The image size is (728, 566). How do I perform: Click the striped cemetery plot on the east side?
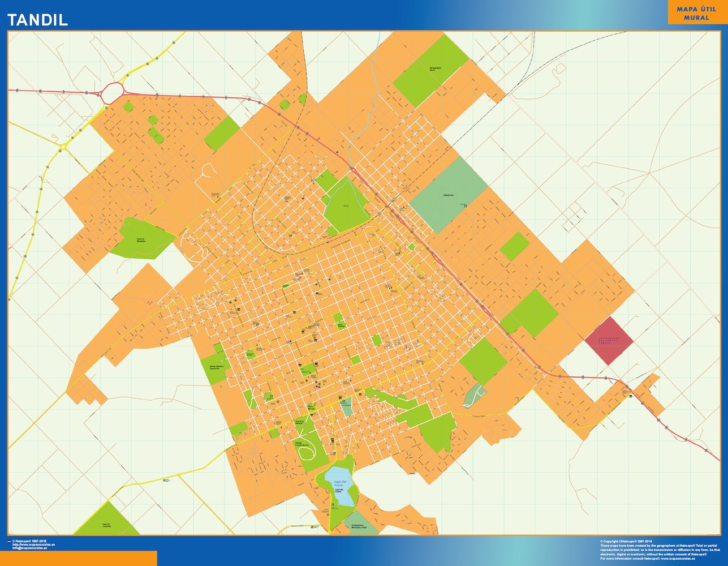click(x=474, y=395)
